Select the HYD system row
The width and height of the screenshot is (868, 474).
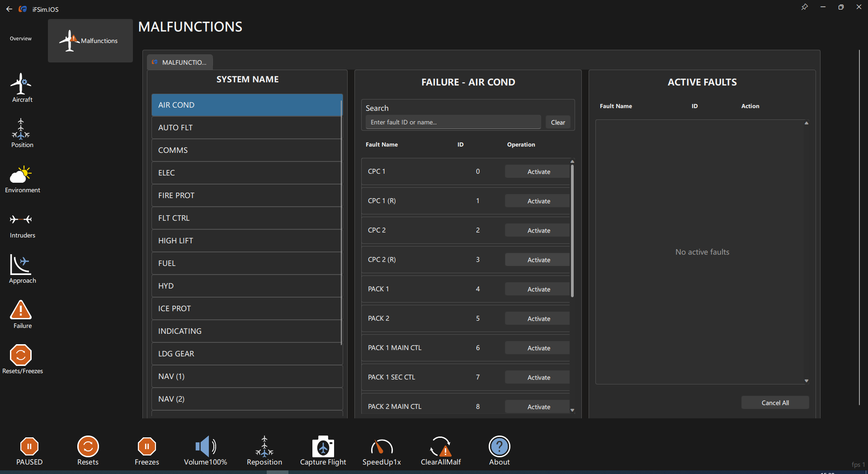click(246, 286)
